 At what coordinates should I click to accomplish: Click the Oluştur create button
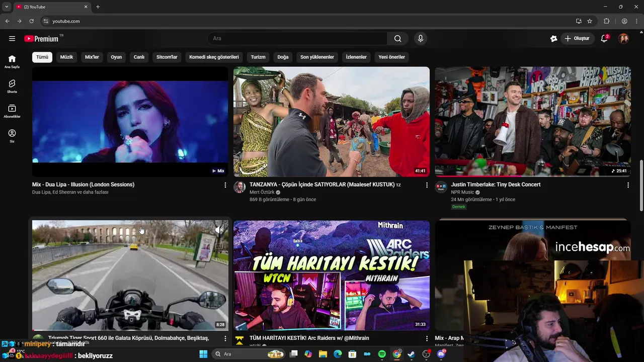pyautogui.click(x=577, y=39)
